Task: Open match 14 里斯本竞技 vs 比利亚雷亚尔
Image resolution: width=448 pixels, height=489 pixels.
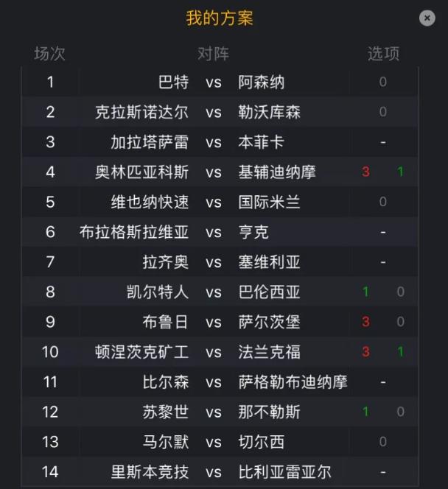Action: 220,471
